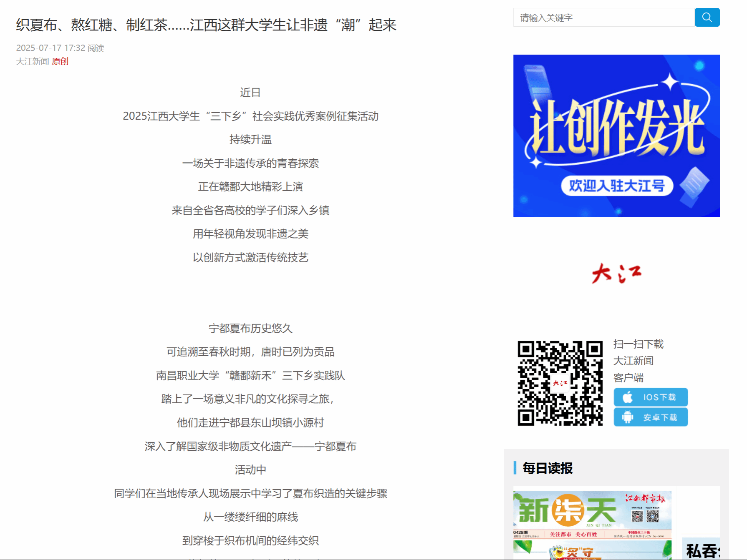Click the 扫一扫下载 text beside QR code
The image size is (747, 560).
(638, 344)
